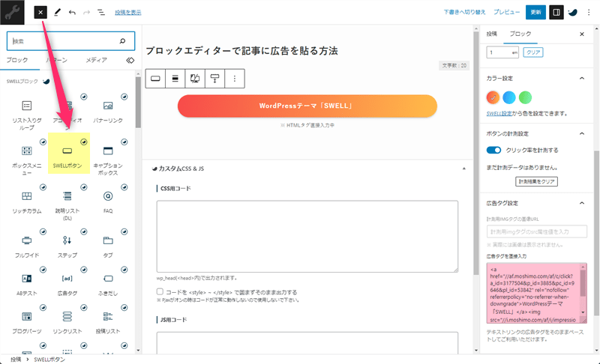Click the クリア button
Screen dimensions: 600x364
click(x=533, y=52)
